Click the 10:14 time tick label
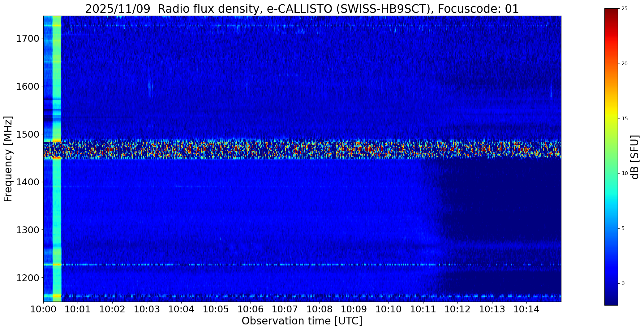Viewport: 644px width, 330px height. (x=526, y=309)
